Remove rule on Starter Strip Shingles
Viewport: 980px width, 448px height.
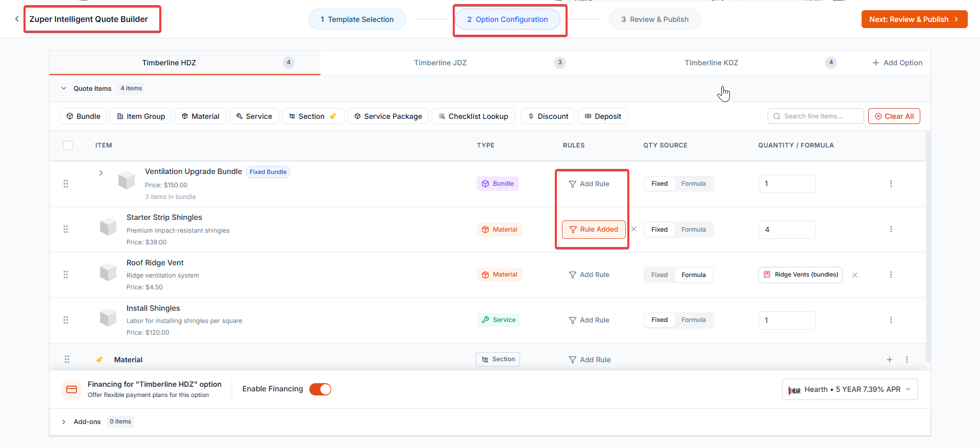634,229
